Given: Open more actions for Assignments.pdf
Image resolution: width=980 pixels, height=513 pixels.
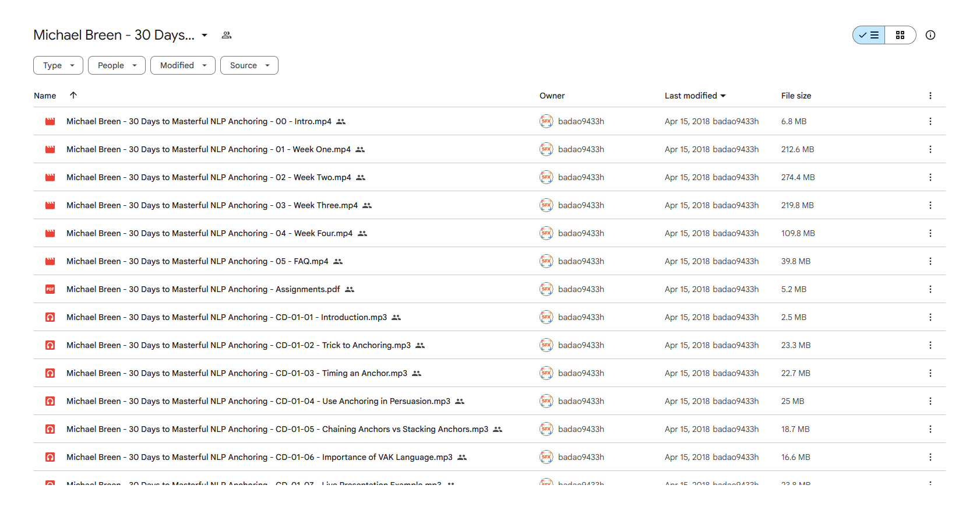Looking at the screenshot, I should pyautogui.click(x=930, y=289).
